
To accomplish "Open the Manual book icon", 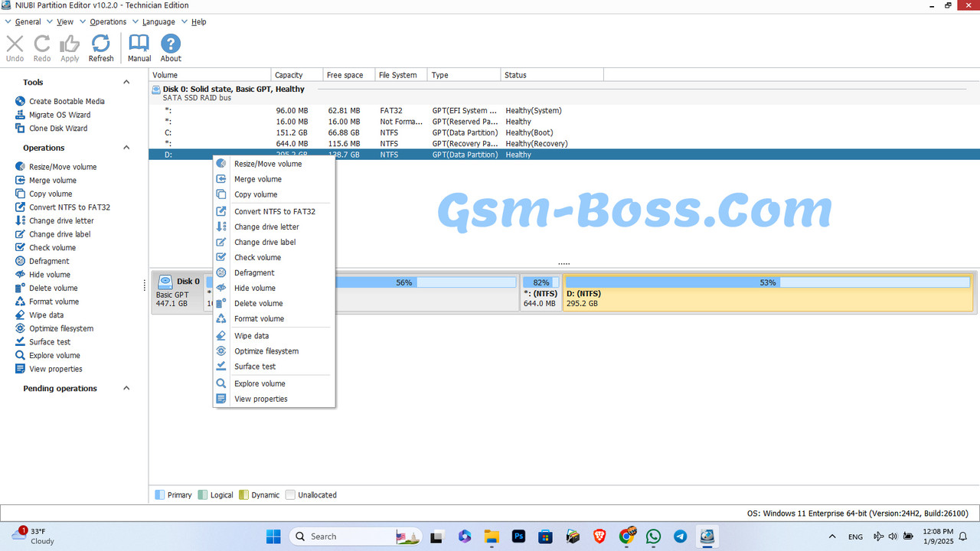I will pyautogui.click(x=139, y=48).
